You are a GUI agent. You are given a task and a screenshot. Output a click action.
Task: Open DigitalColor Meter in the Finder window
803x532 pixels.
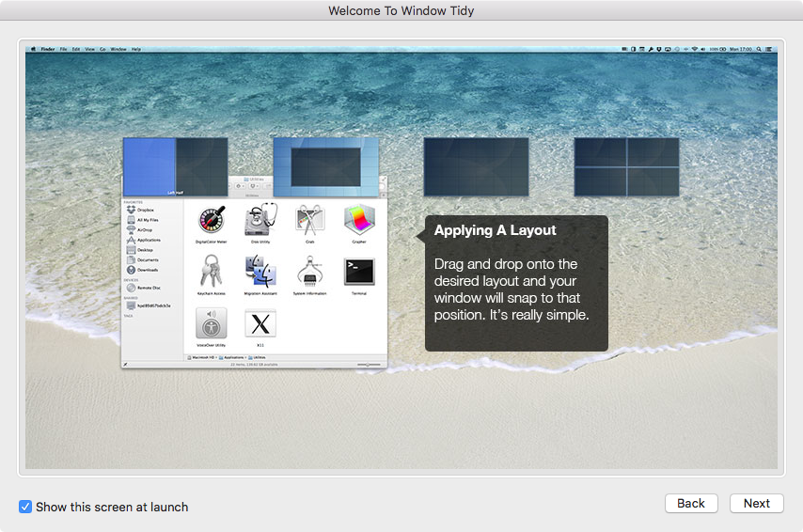[212, 220]
